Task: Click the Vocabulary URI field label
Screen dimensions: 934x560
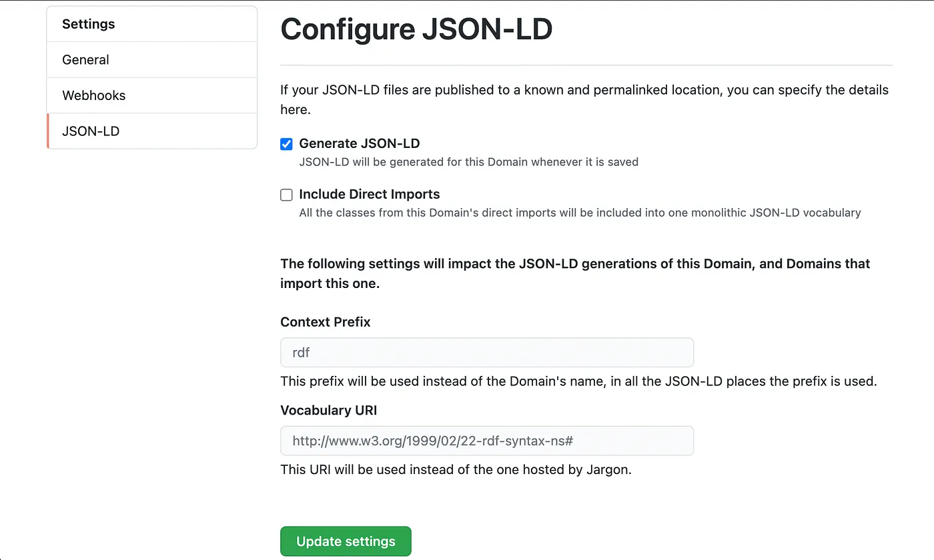Action: [328, 410]
